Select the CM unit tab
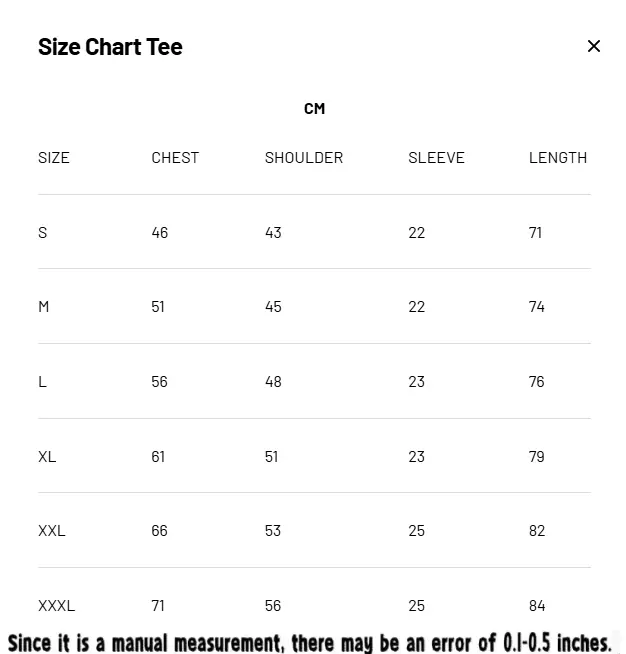Screen dimensions: 626x654 314,108
